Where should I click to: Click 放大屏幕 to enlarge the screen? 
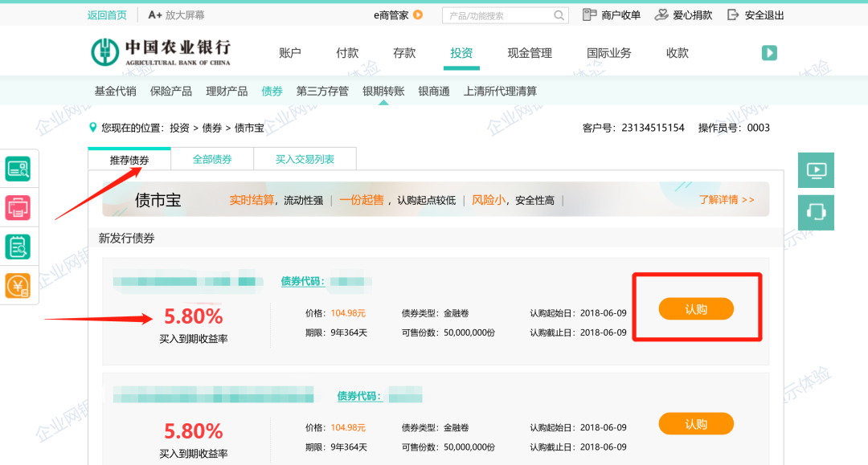(177, 15)
